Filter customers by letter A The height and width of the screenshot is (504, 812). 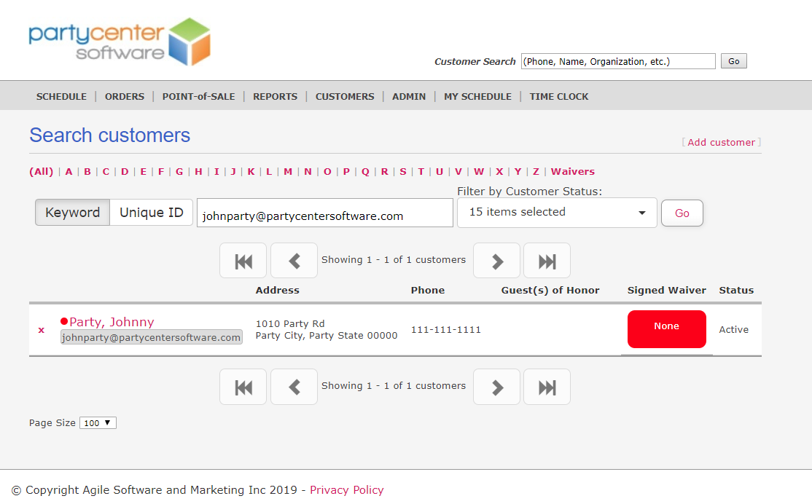(x=69, y=171)
